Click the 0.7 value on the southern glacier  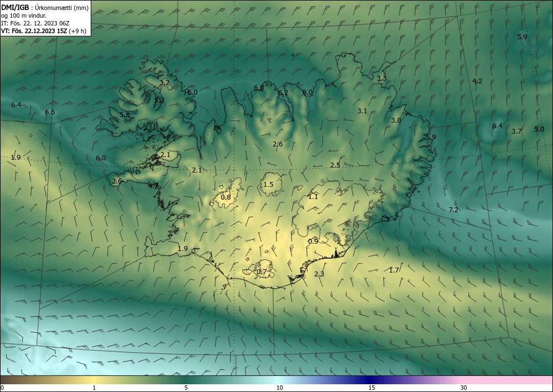click(262, 272)
